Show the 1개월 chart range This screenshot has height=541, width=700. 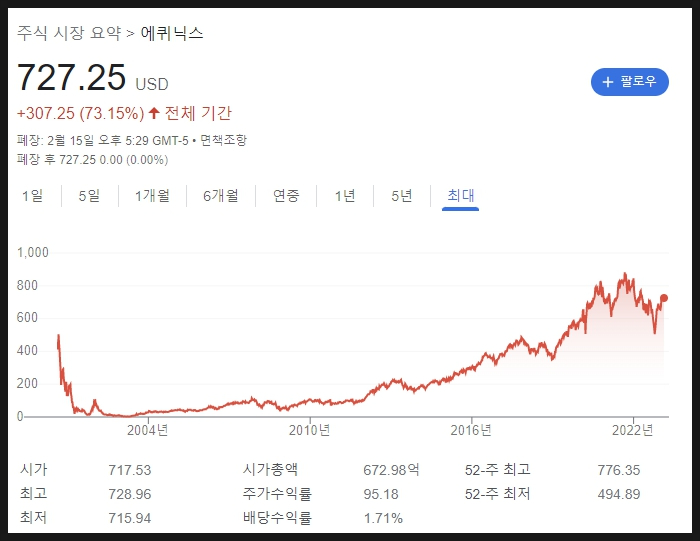[152, 196]
